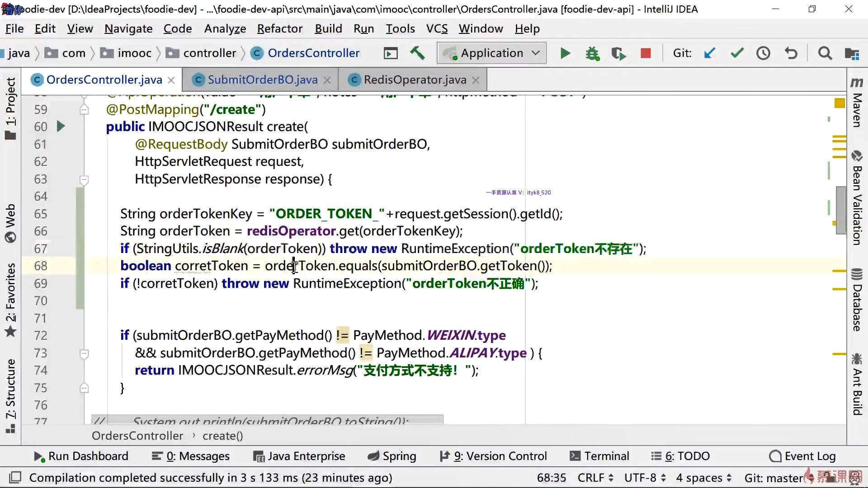Switch to the SubmitOrderBO.java tab
The width and height of the screenshot is (868, 488).
pyautogui.click(x=262, y=80)
